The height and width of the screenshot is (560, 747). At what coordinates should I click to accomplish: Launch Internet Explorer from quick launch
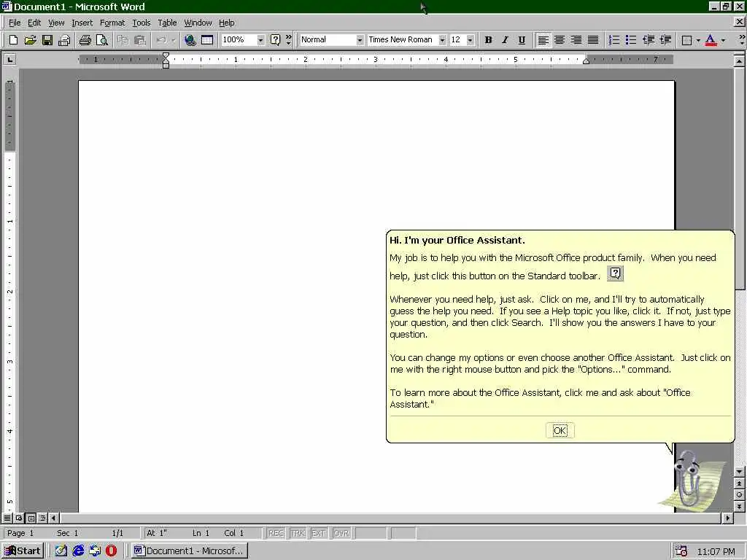click(x=78, y=551)
